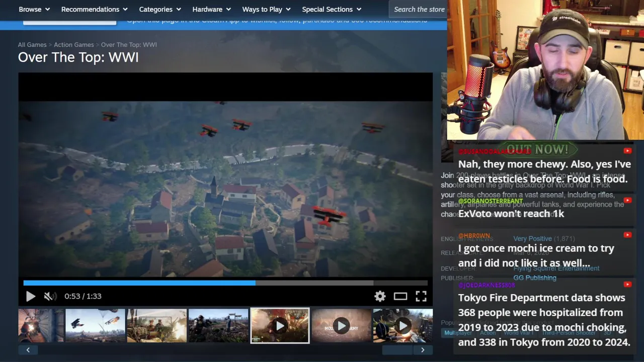The width and height of the screenshot is (644, 362).
Task: Click username @SORANOSTERREANT in chat
Action: coord(491,201)
